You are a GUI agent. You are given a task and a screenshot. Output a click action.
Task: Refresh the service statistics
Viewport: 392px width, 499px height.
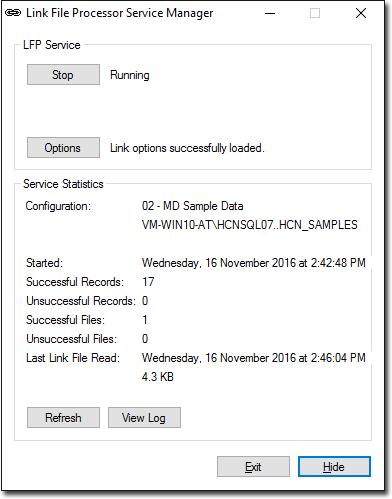pyautogui.click(x=63, y=418)
